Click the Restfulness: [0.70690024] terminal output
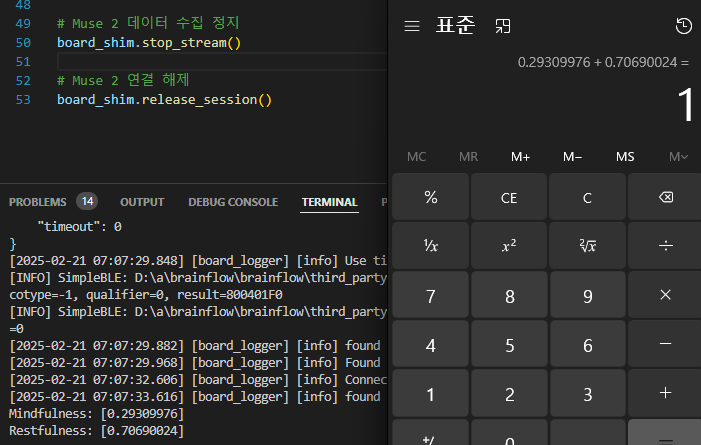The width and height of the screenshot is (701, 445). click(96, 431)
